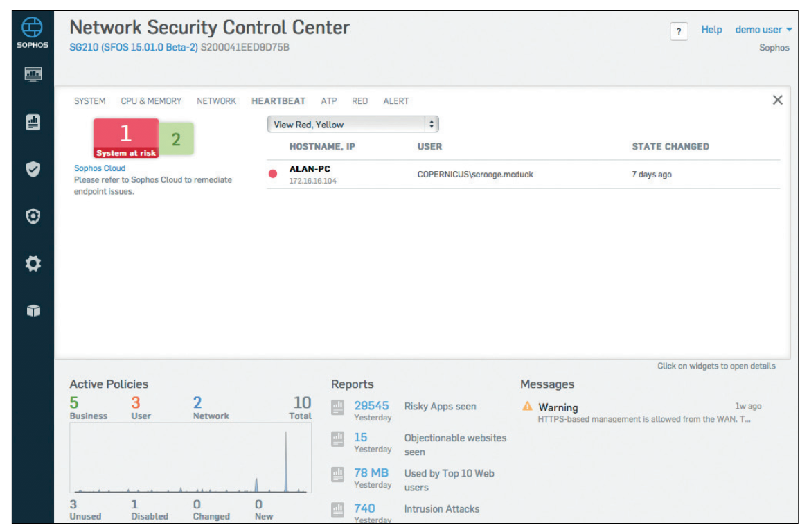Click the 172.16.16.104 IP address
The height and width of the screenshot is (532, 809).
tap(312, 181)
